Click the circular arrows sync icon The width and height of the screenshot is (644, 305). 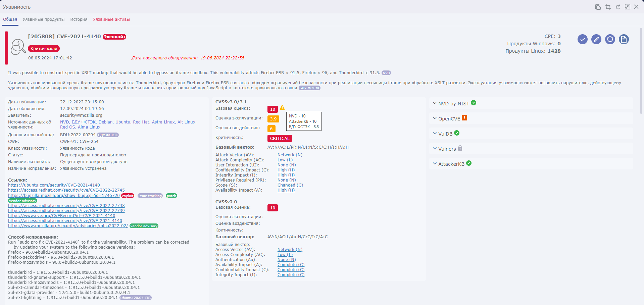pyautogui.click(x=610, y=39)
